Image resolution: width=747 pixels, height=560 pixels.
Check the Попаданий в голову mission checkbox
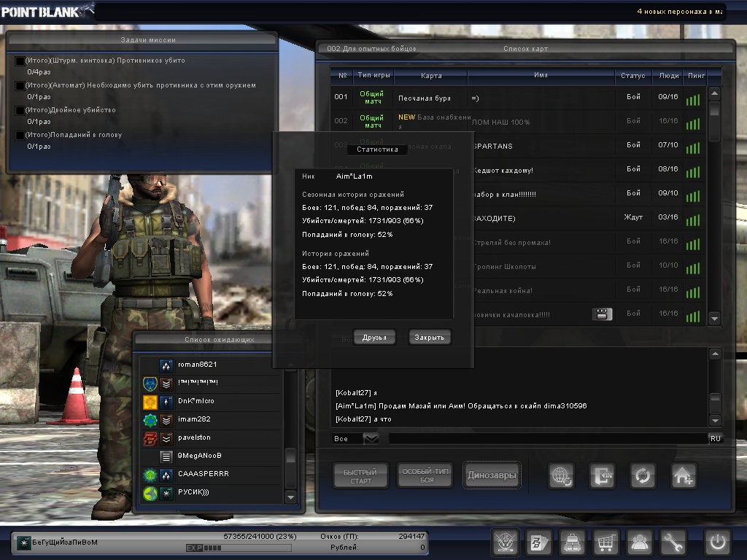click(20, 135)
